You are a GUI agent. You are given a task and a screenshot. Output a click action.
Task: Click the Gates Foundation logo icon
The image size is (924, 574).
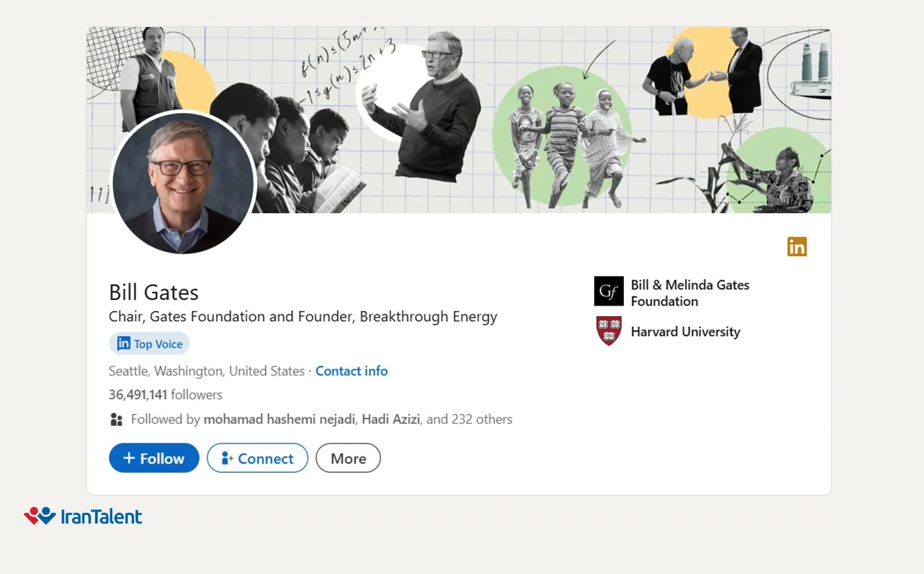point(609,291)
